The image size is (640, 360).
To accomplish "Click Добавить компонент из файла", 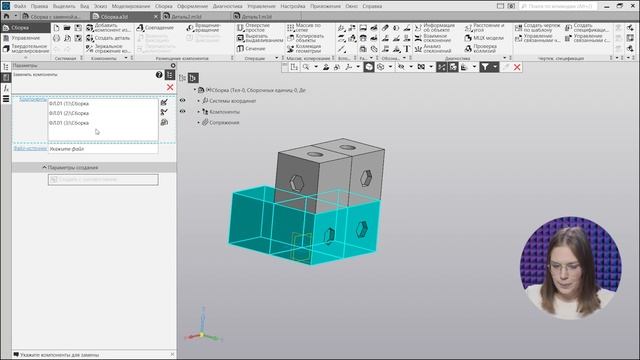I will [109, 28].
